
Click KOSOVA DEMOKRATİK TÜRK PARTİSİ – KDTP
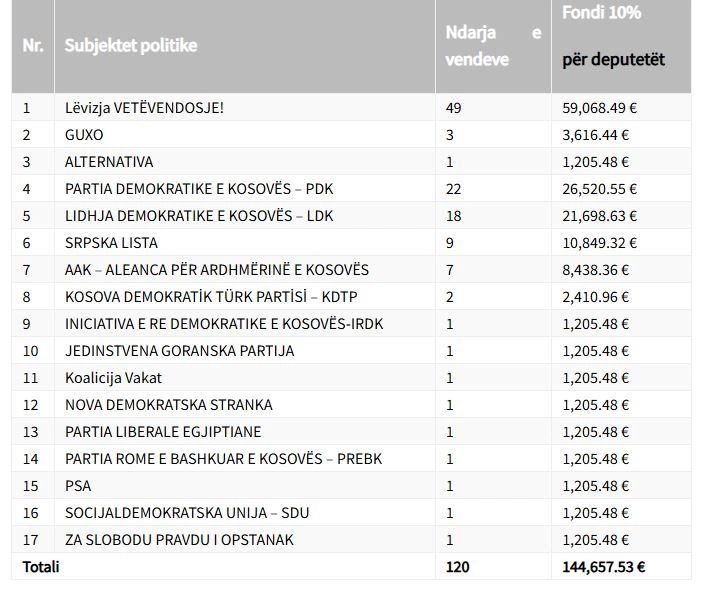click(211, 297)
